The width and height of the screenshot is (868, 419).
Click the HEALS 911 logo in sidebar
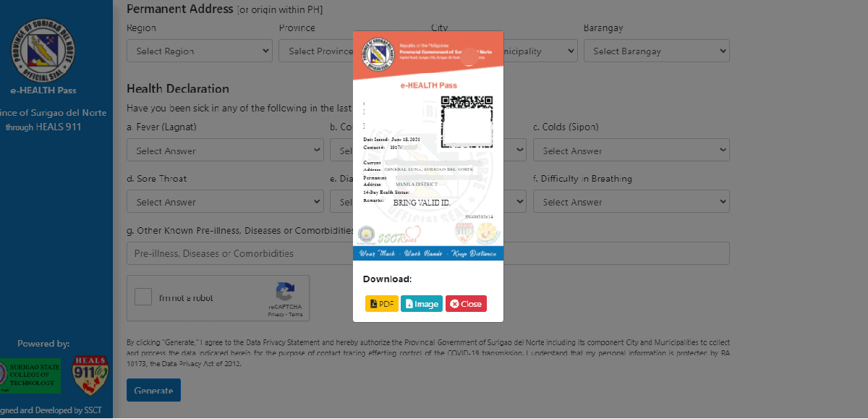coord(90,376)
